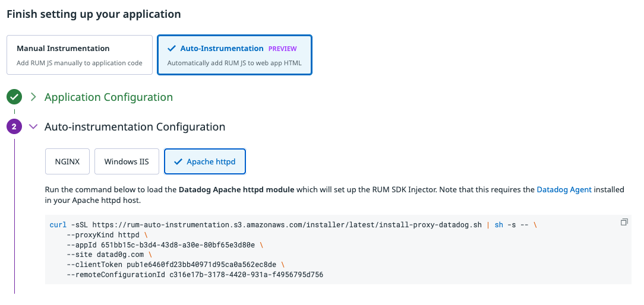Expand the Application Configuration section chevron
The width and height of the screenshot is (644, 305).
point(34,97)
